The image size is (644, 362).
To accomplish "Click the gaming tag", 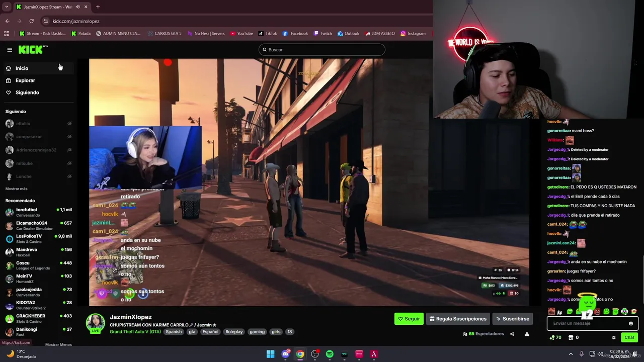I will 257,332.
